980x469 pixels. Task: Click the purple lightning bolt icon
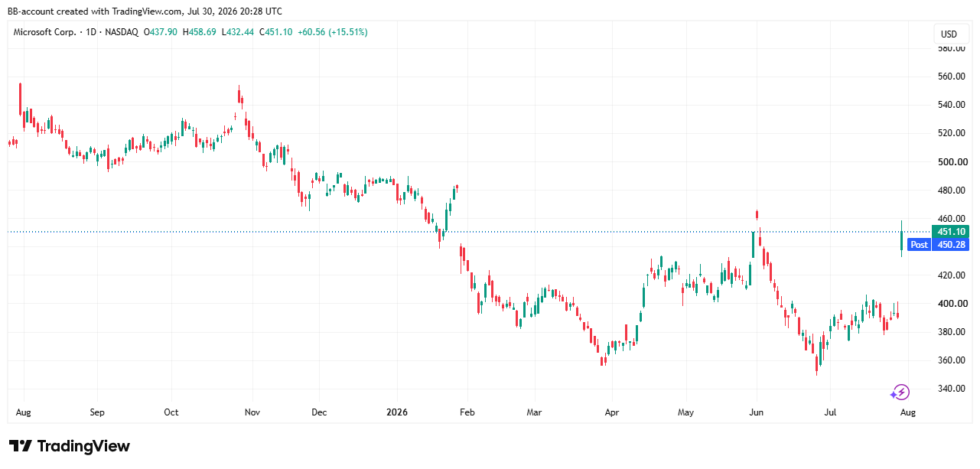point(900,392)
